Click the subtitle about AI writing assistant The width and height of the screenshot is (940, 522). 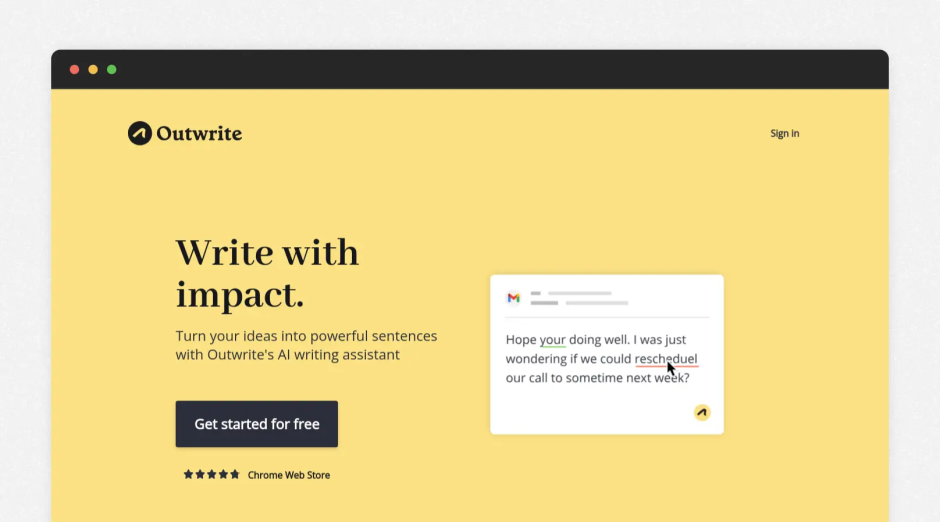pos(306,345)
